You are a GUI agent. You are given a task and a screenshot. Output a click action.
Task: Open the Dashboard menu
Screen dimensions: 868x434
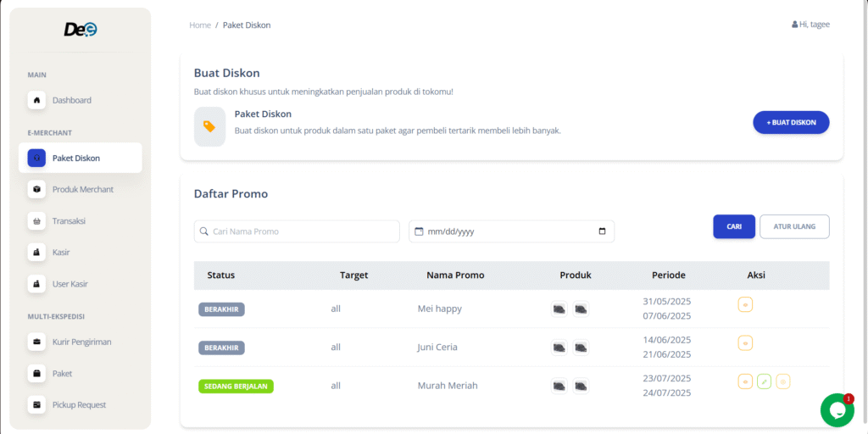click(71, 100)
